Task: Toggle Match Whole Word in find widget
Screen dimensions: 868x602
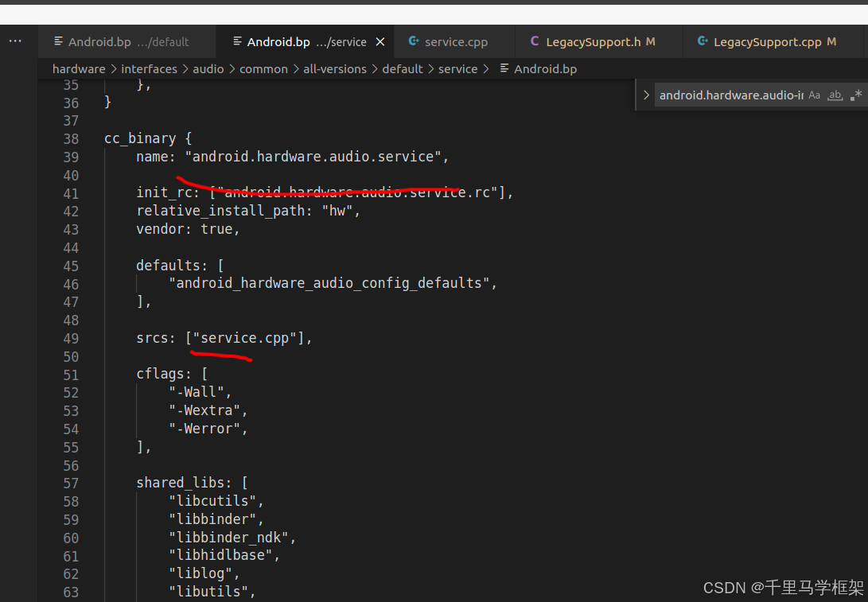Action: coord(835,95)
